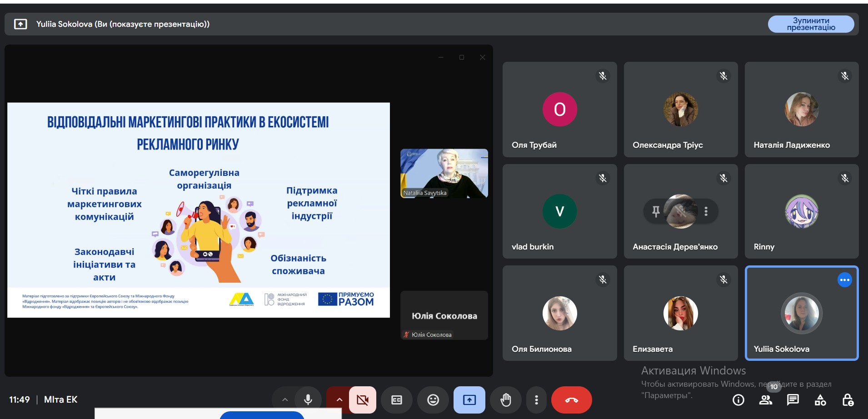Click the present screen icon
This screenshot has width=868, height=419.
point(469,400)
